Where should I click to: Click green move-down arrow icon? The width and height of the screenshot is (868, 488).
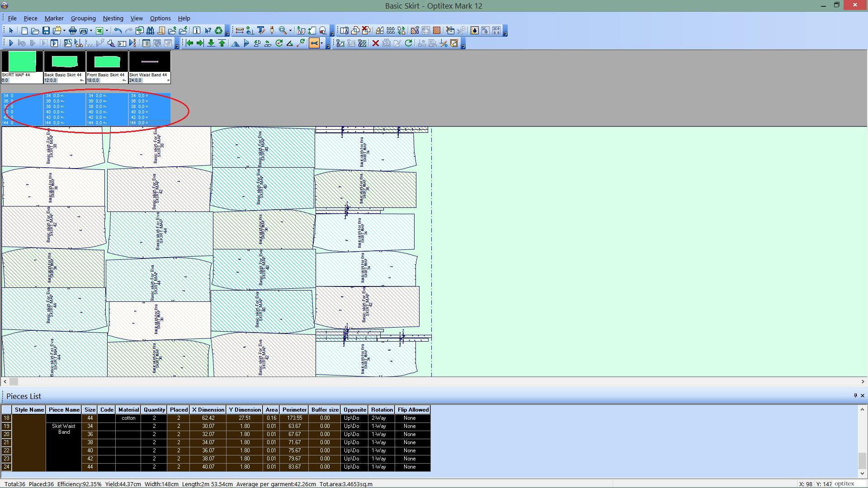[x=211, y=43]
